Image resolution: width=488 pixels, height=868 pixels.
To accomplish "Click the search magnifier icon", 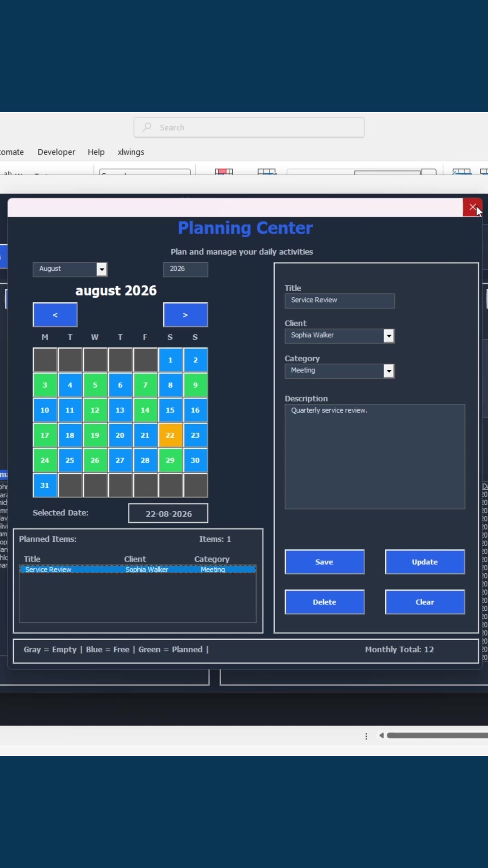I will [x=147, y=127].
